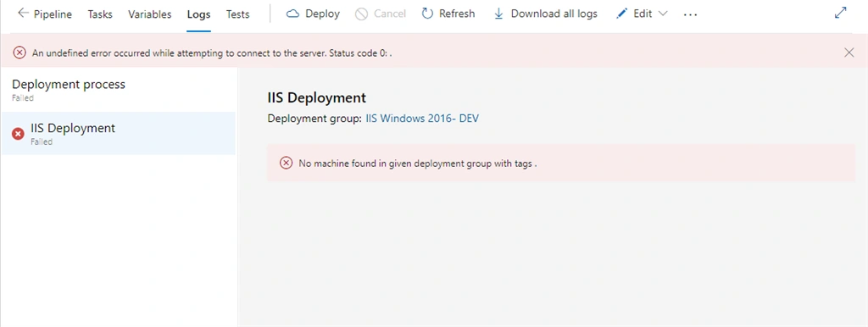Viewport: 868px width, 327px height.
Task: Select the Logs tab
Action: 198,14
